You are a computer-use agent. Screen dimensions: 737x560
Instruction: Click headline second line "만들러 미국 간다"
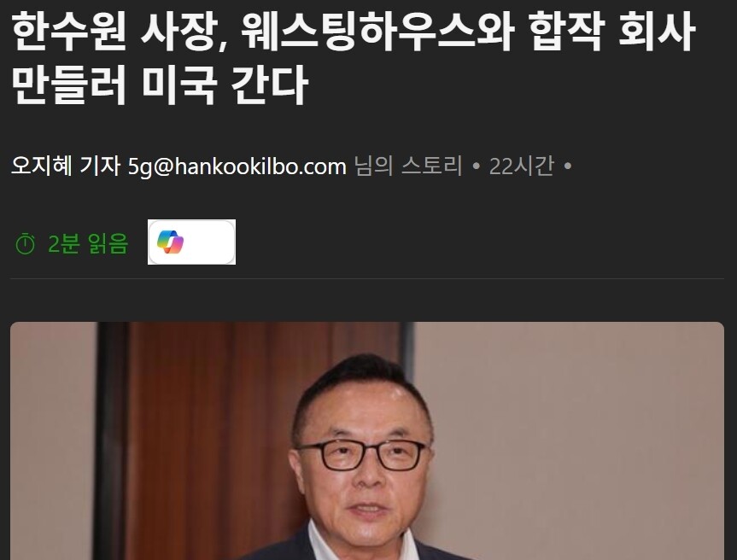160,85
